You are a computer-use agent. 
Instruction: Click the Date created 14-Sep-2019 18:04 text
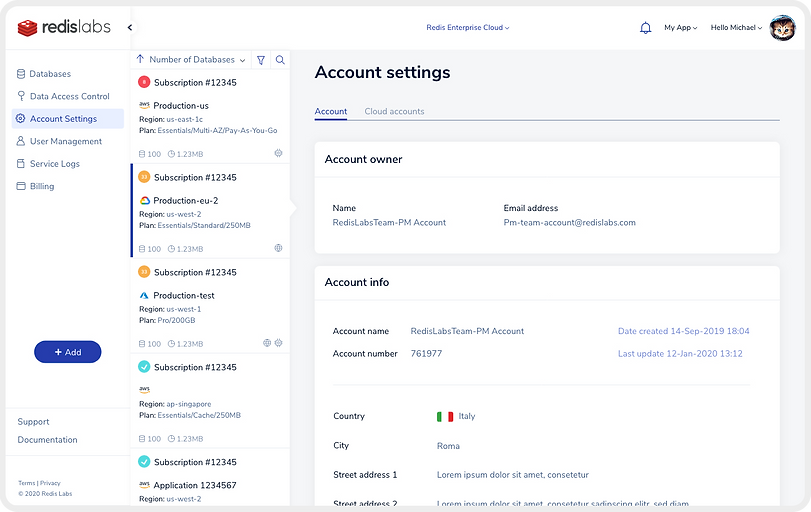pos(683,331)
